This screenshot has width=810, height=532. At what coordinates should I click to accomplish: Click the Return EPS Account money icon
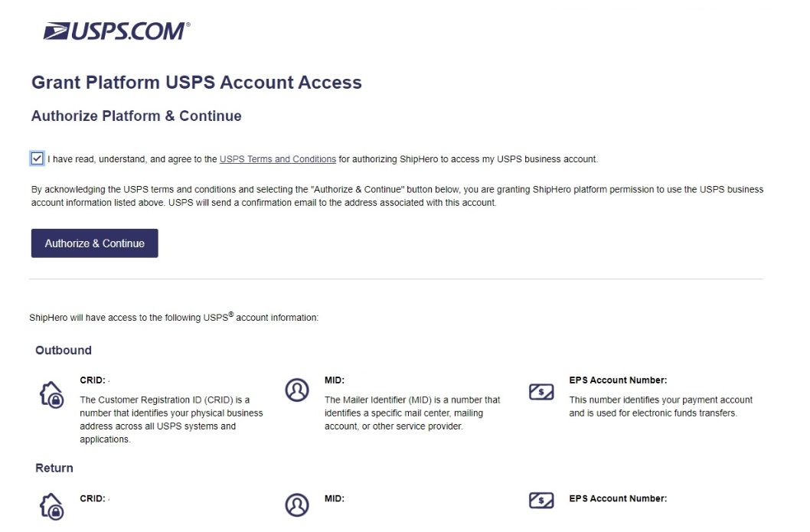(541, 500)
